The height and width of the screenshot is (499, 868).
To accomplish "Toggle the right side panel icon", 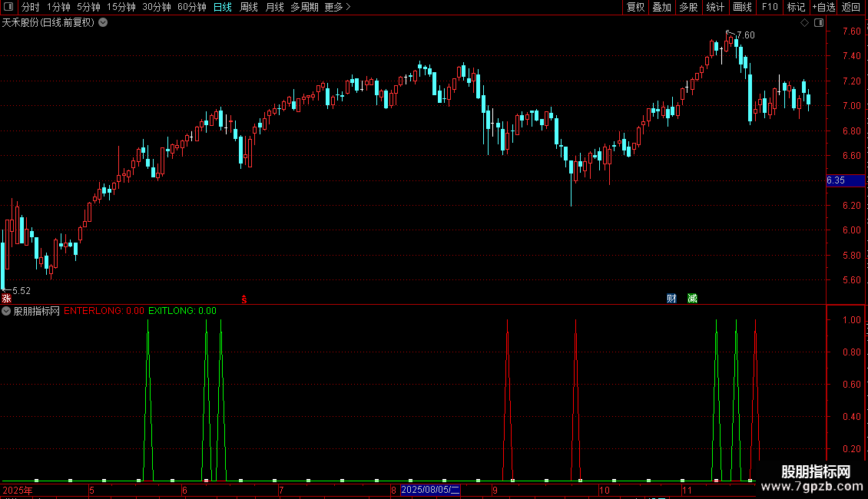I will pyautogui.click(x=819, y=23).
